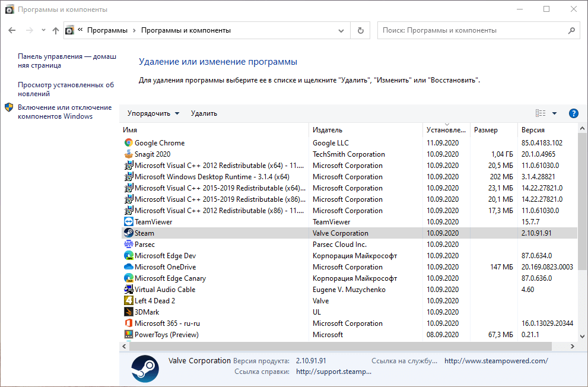Open Включение или отключение компонентов Windows
Viewport: 588px width, 387px height.
[65, 112]
